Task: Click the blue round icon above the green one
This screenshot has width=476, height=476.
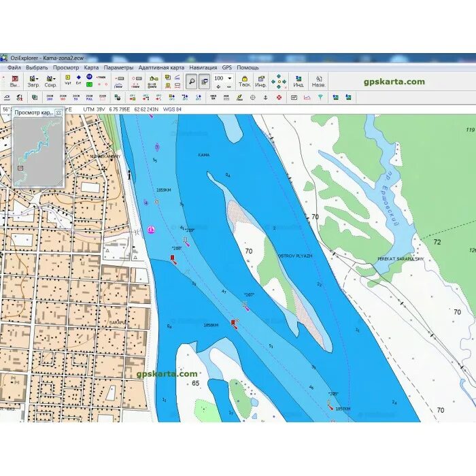Action: point(89,77)
